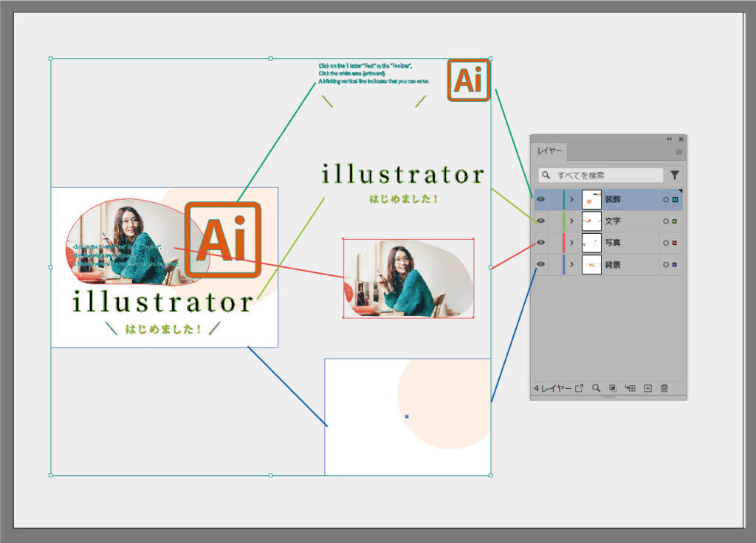Image resolution: width=756 pixels, height=543 pixels.
Task: Hide the 写真 layer using the eye
Action: (540, 242)
